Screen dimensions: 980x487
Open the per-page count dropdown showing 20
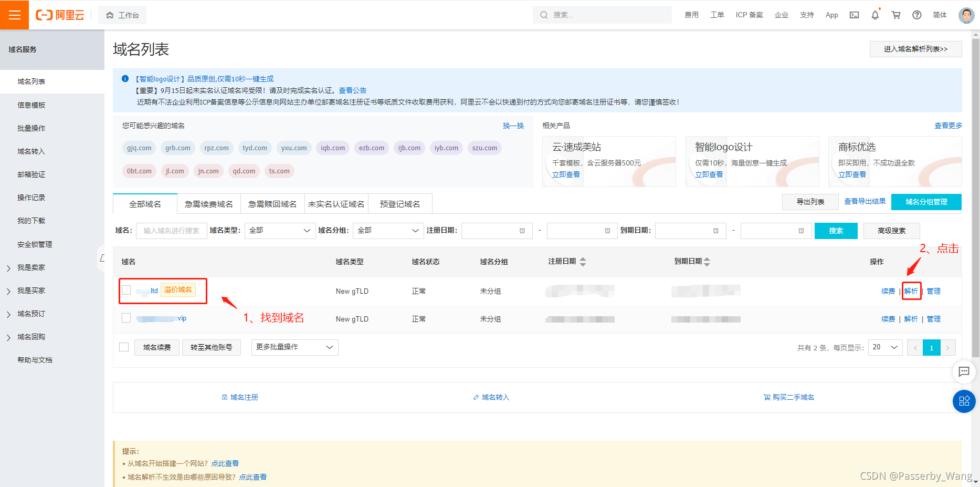click(x=886, y=347)
